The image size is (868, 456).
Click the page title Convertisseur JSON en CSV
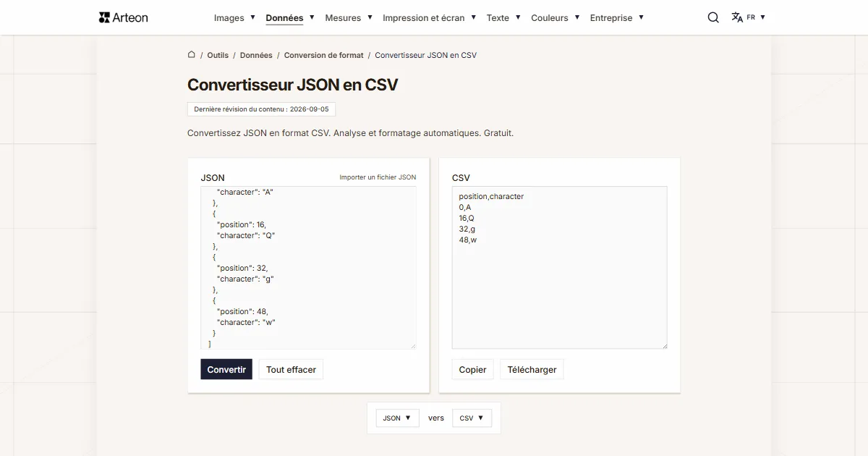point(293,85)
